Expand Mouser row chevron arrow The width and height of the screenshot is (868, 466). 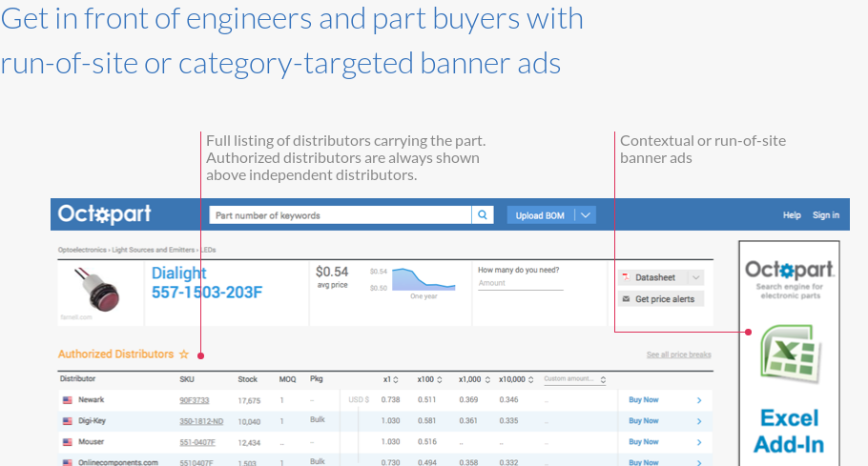[699, 442]
